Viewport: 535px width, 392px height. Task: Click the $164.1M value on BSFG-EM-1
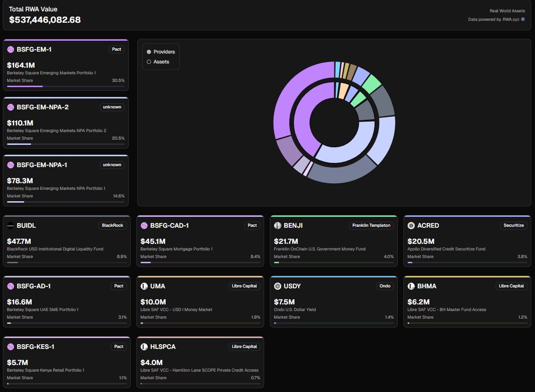pyautogui.click(x=21, y=65)
